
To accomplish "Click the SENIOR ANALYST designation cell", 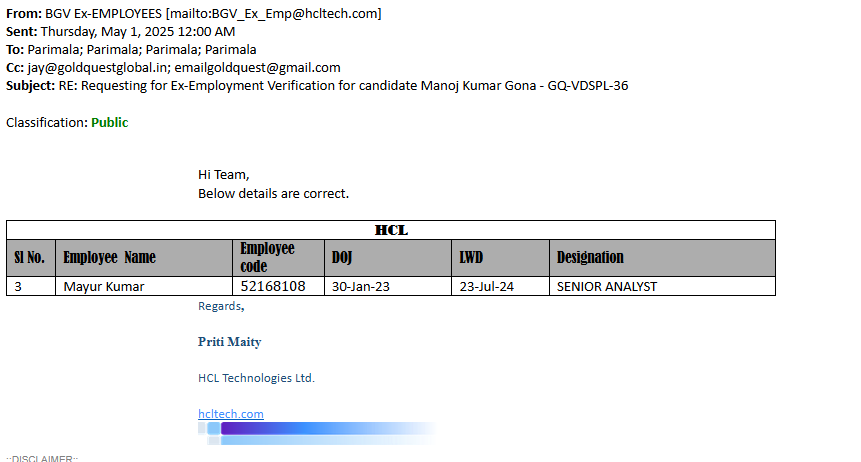I will (x=607, y=287).
